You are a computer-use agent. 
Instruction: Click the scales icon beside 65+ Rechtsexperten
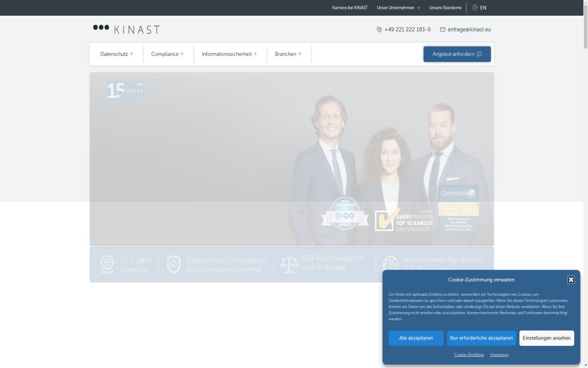[289, 263]
